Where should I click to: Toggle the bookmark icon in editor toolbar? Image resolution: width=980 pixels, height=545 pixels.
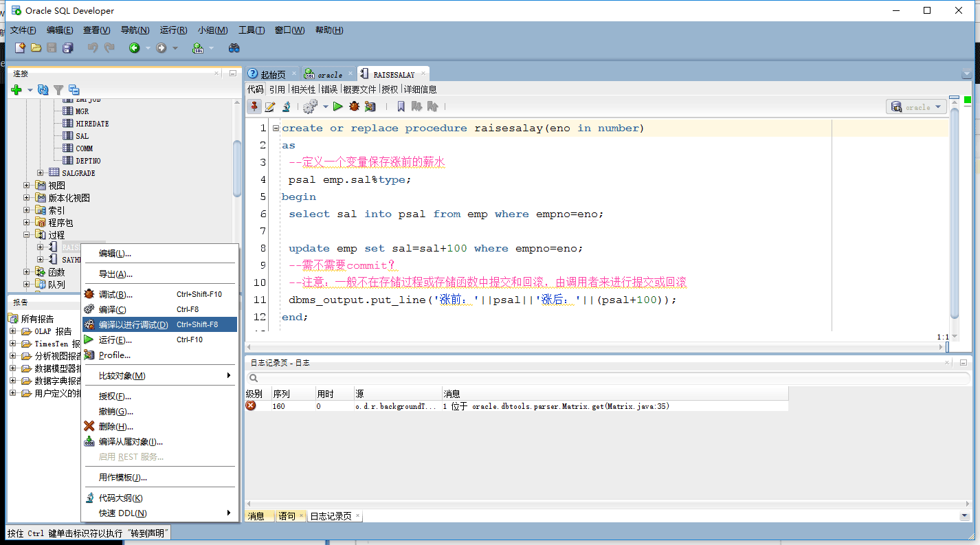point(401,107)
